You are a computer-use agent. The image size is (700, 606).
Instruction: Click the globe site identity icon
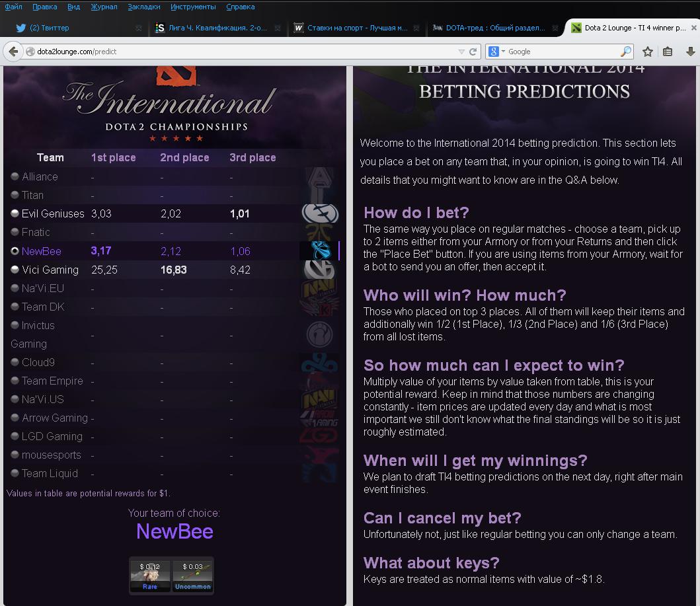coord(30,52)
